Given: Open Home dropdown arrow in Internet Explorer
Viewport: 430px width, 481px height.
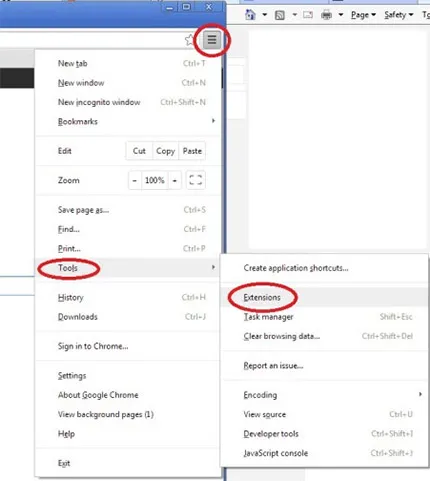Looking at the screenshot, I should pyautogui.click(x=265, y=15).
